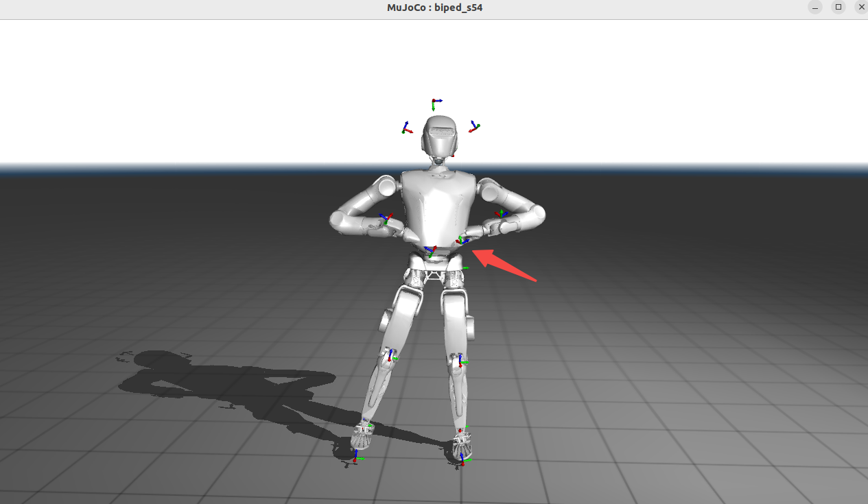Viewport: 868px width, 504px height.
Task: Click the coordinate frame above robot's head
Action: (434, 104)
